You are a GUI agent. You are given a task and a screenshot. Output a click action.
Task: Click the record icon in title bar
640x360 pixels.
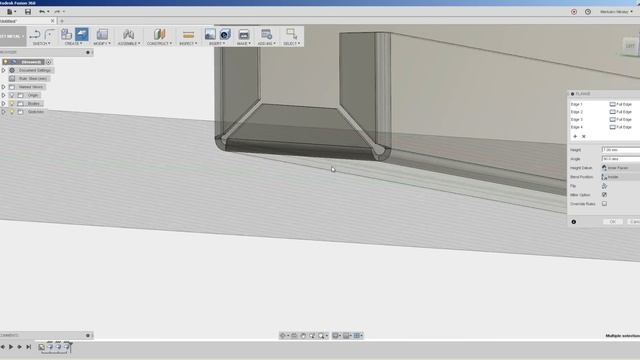click(574, 12)
